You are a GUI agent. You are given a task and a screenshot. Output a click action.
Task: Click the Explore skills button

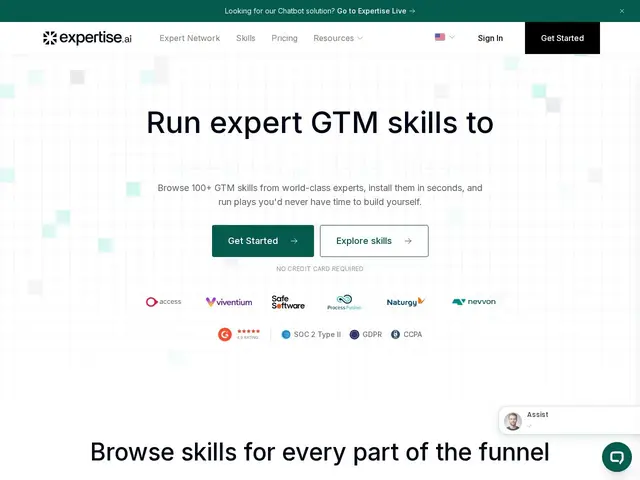(374, 241)
